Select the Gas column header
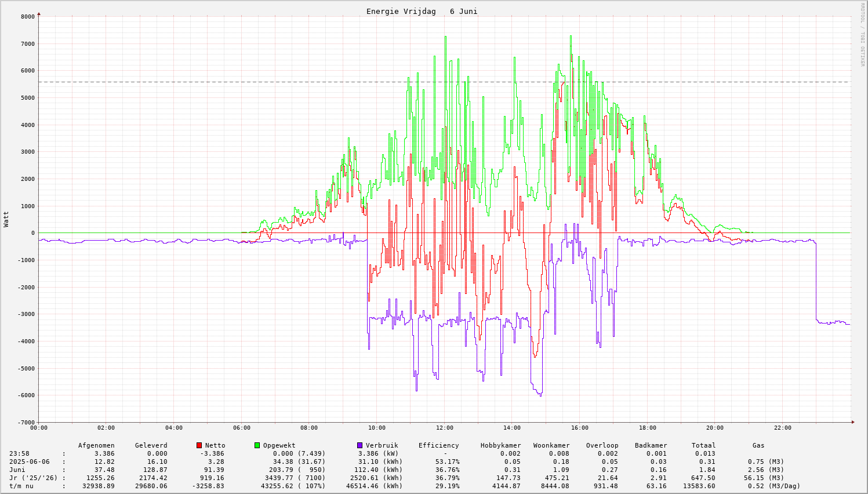868x494 pixels. pos(758,445)
